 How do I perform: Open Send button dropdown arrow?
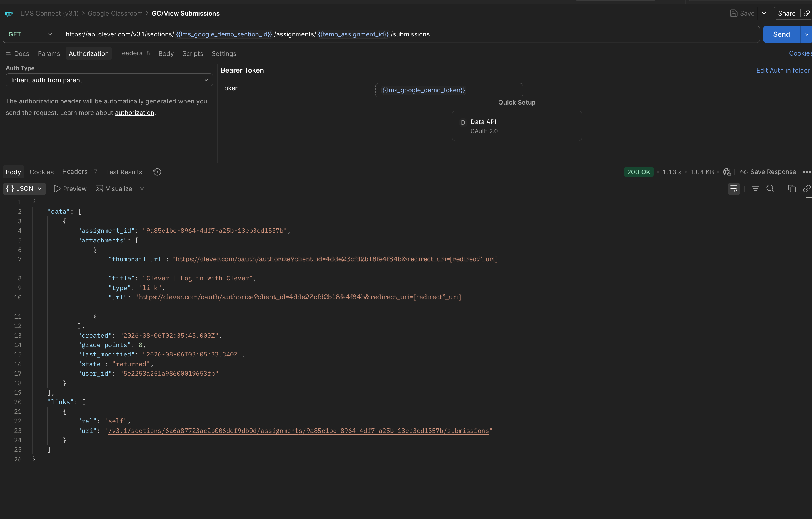pos(806,34)
